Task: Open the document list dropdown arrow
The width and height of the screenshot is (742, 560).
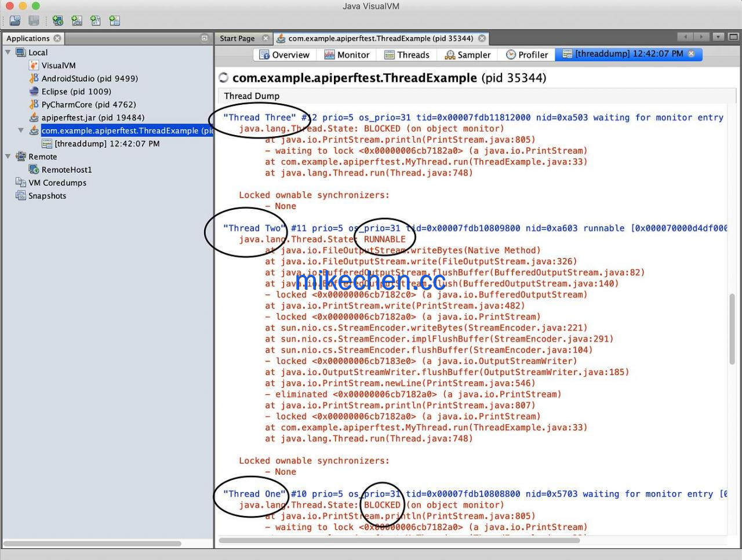Action: coord(718,37)
